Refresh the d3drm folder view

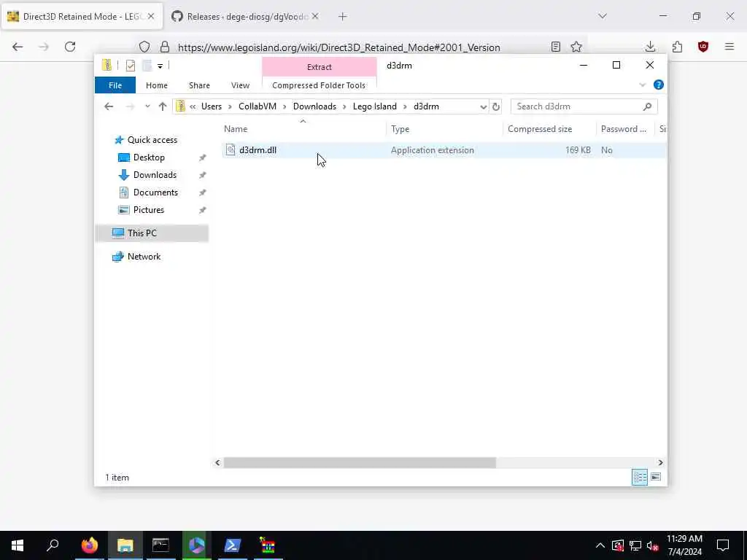(x=495, y=106)
